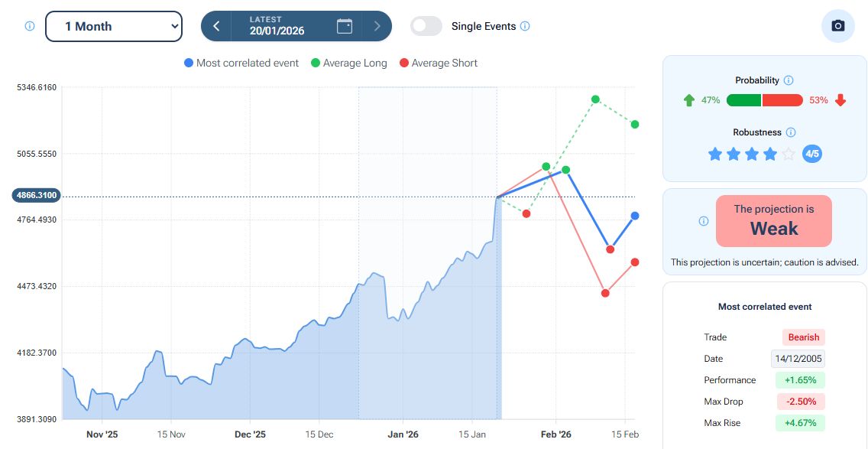Viewport: 868px width, 449px height.
Task: Click the 4866.3100 price label marker
Action: click(35, 195)
